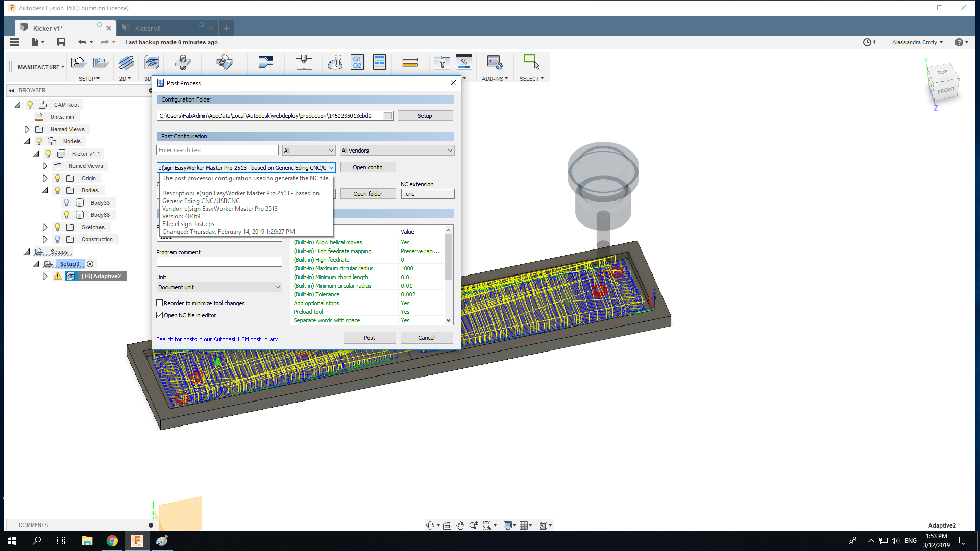Click the Zoom Window icon

click(x=487, y=525)
